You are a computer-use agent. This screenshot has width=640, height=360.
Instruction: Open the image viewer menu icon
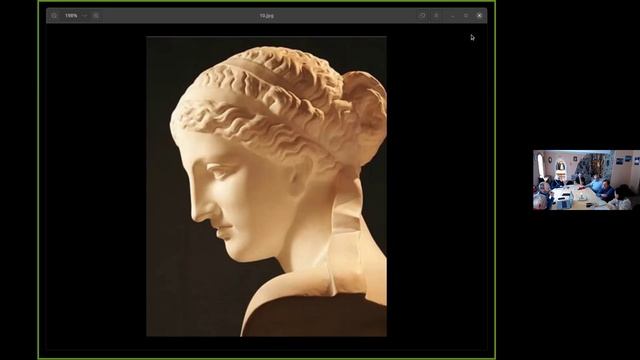coord(436,16)
